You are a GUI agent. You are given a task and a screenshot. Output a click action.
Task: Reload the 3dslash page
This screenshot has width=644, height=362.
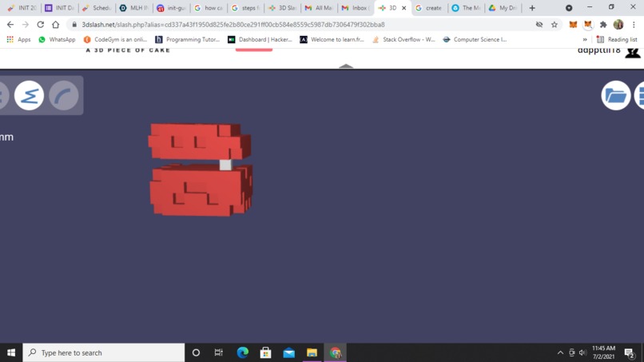click(40, 25)
